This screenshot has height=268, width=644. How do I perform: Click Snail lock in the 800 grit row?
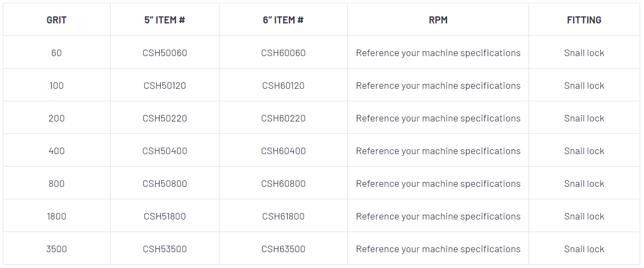(x=584, y=184)
